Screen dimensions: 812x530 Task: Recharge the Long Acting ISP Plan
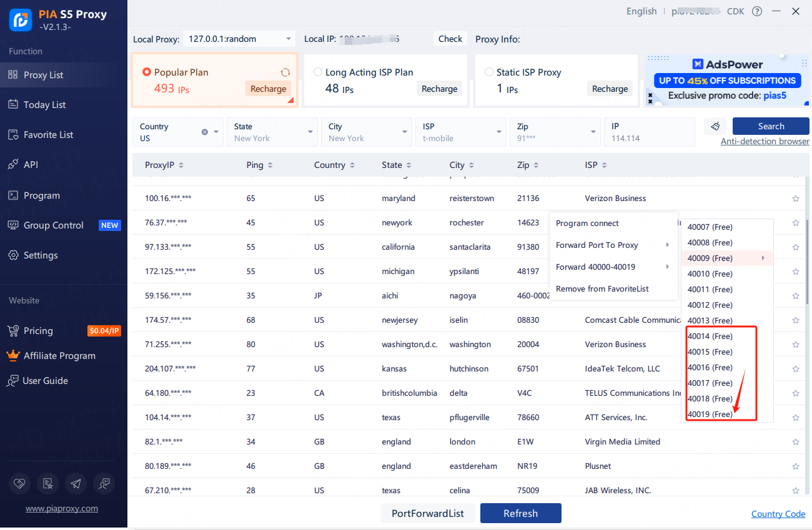439,89
